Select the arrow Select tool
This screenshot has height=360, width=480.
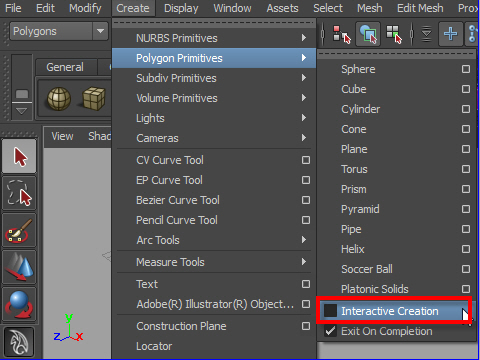(x=19, y=156)
